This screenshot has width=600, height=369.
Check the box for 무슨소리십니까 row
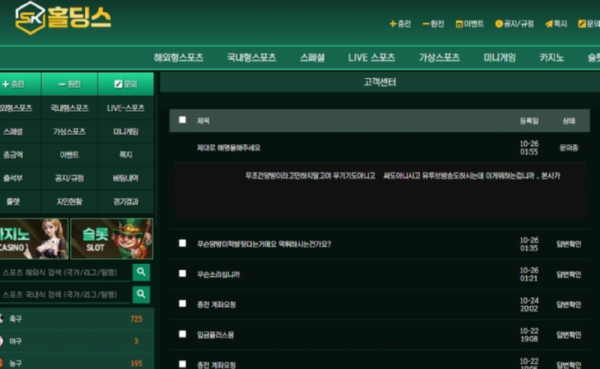coord(183,274)
